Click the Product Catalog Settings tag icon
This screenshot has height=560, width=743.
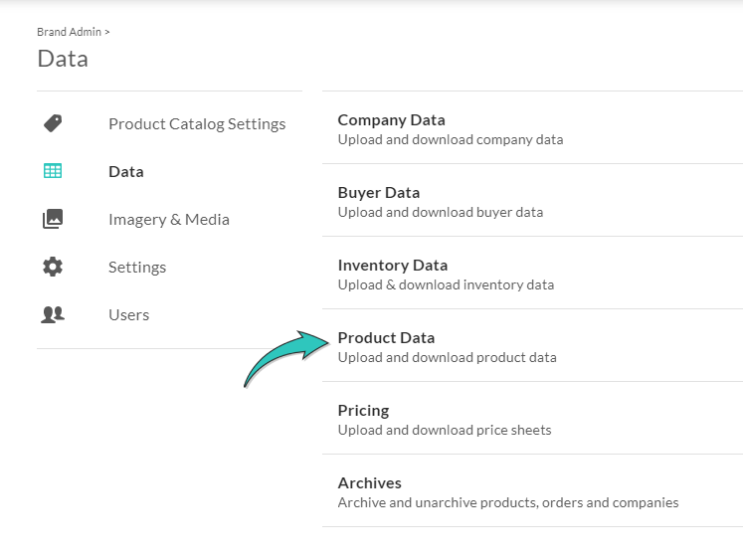(x=53, y=123)
